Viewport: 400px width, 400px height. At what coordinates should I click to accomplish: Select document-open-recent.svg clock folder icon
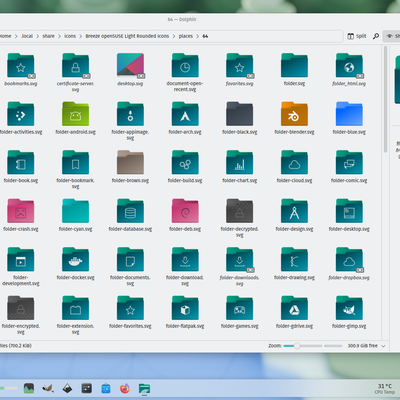pyautogui.click(x=185, y=66)
